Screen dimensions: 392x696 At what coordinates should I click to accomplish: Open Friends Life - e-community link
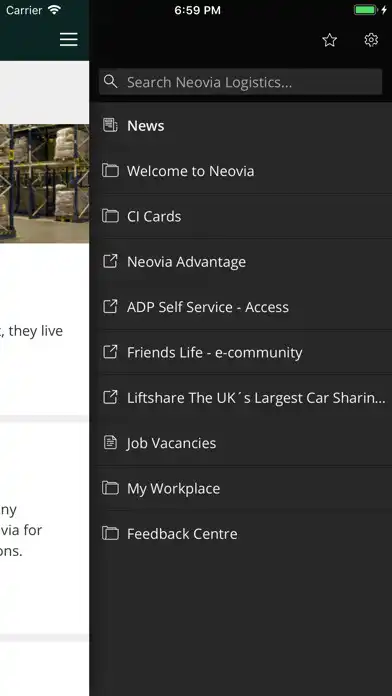point(244,352)
